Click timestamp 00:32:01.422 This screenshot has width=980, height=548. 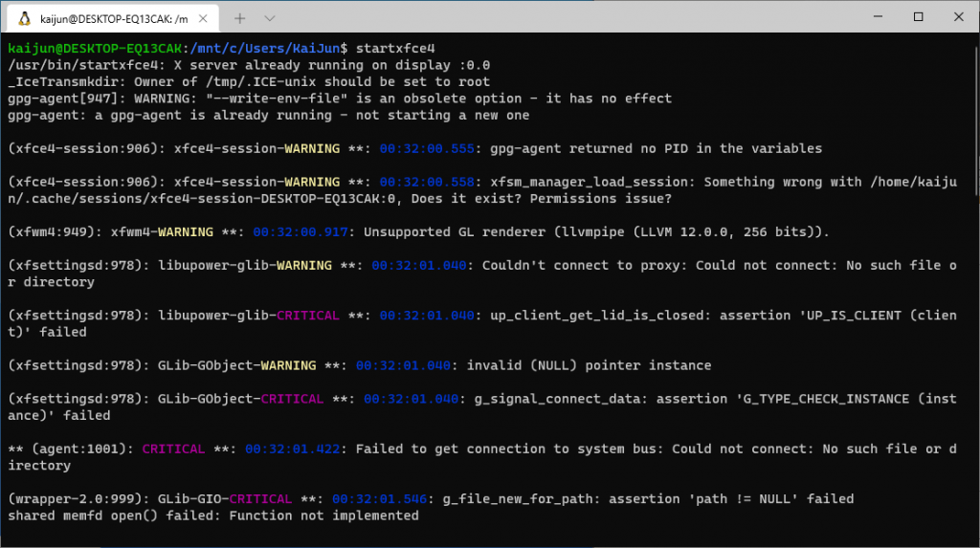[x=293, y=449]
